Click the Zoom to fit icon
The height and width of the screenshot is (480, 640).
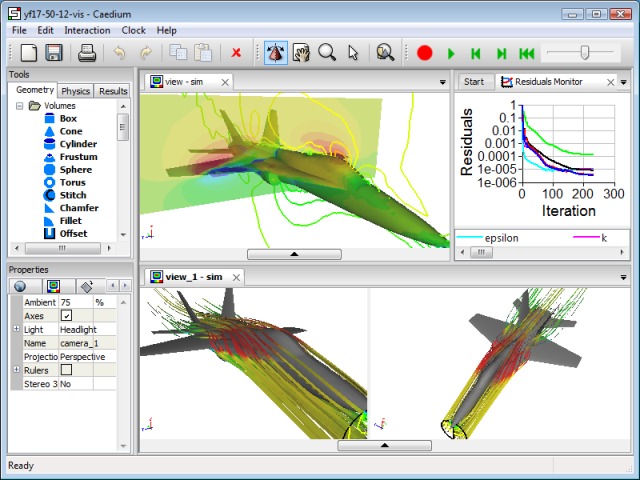pos(385,53)
